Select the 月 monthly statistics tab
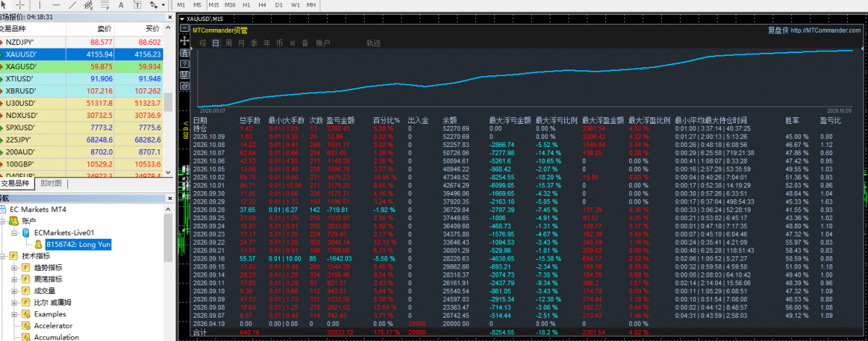Screen dimensions: 868x341 241,43
